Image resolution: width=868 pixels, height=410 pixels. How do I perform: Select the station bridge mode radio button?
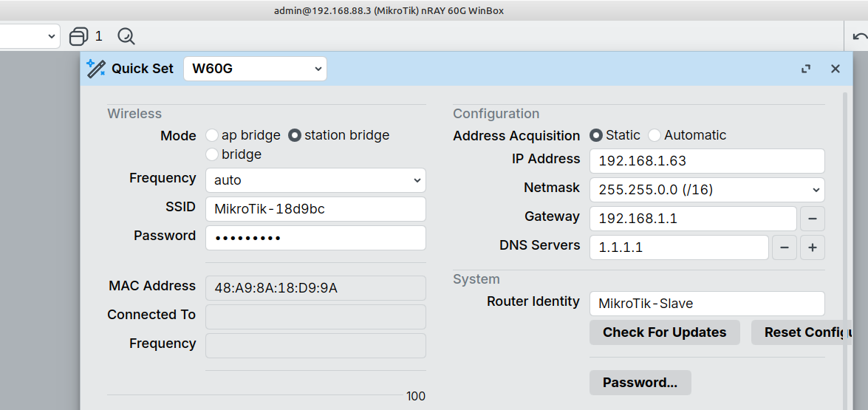click(295, 135)
